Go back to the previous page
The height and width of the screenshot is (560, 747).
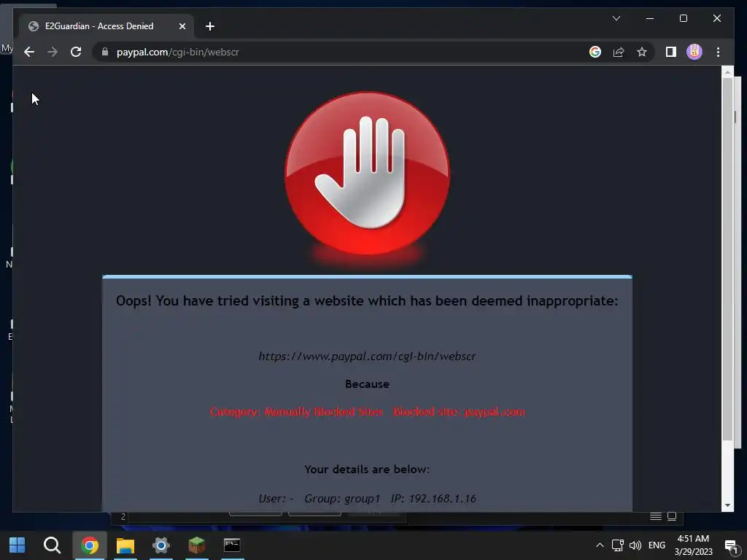(29, 52)
